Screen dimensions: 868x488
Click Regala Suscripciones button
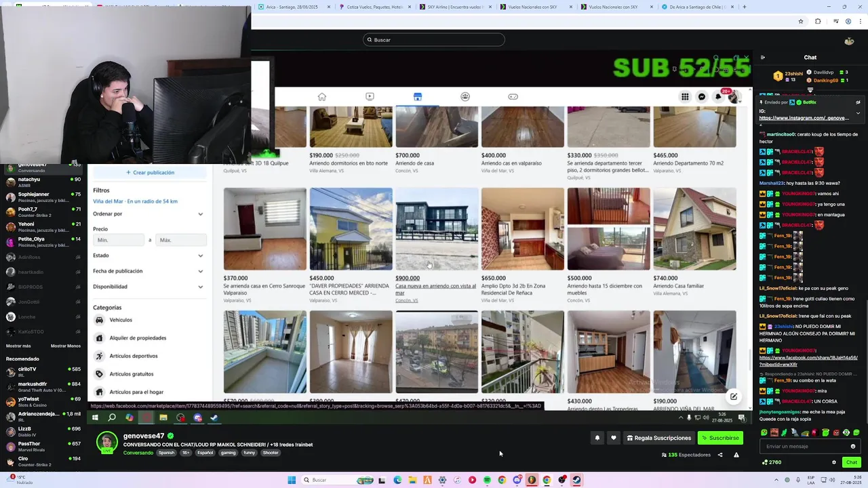pos(659,438)
